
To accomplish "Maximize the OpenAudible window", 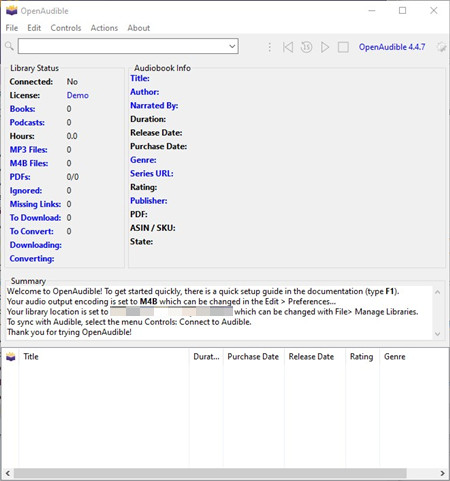I will [x=403, y=11].
